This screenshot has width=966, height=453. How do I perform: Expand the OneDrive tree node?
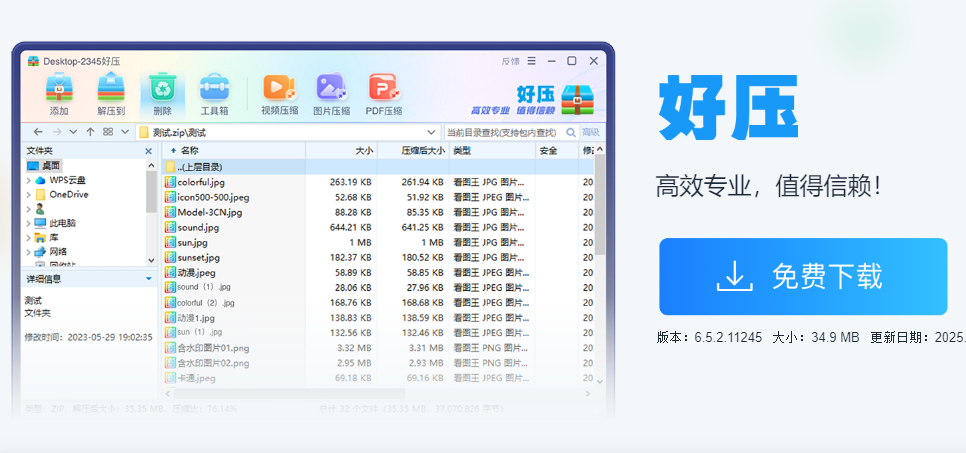pos(29,195)
